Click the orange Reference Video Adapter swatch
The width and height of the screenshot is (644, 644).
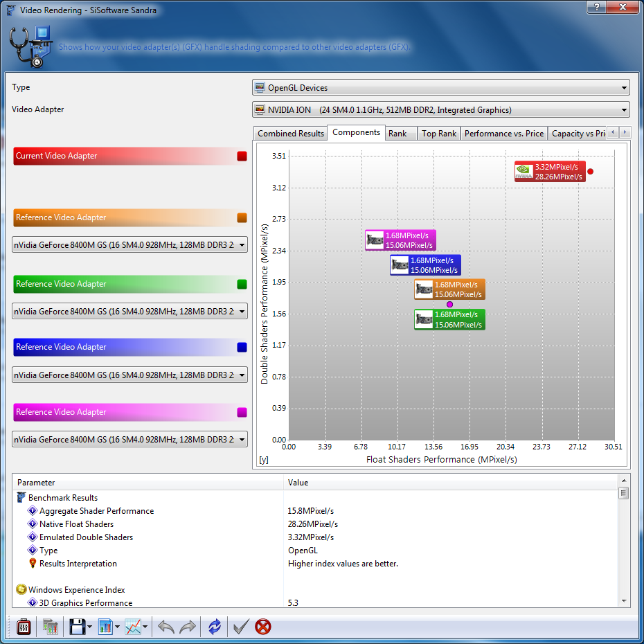(242, 217)
